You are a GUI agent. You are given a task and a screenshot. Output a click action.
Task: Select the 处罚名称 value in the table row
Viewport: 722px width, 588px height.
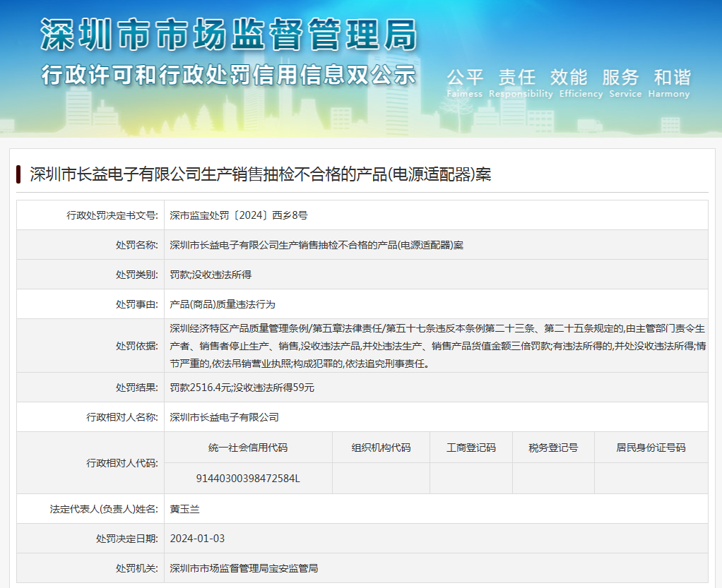point(316,245)
